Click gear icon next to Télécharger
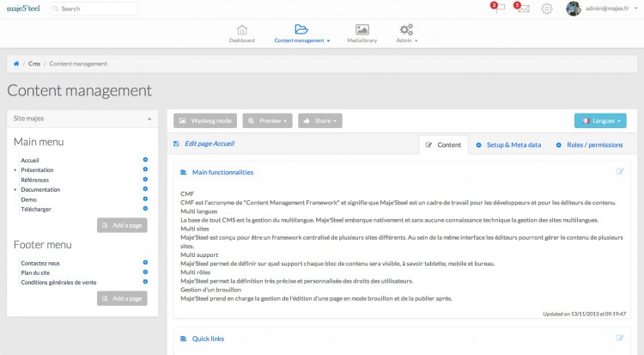The width and height of the screenshot is (644, 355). click(145, 208)
